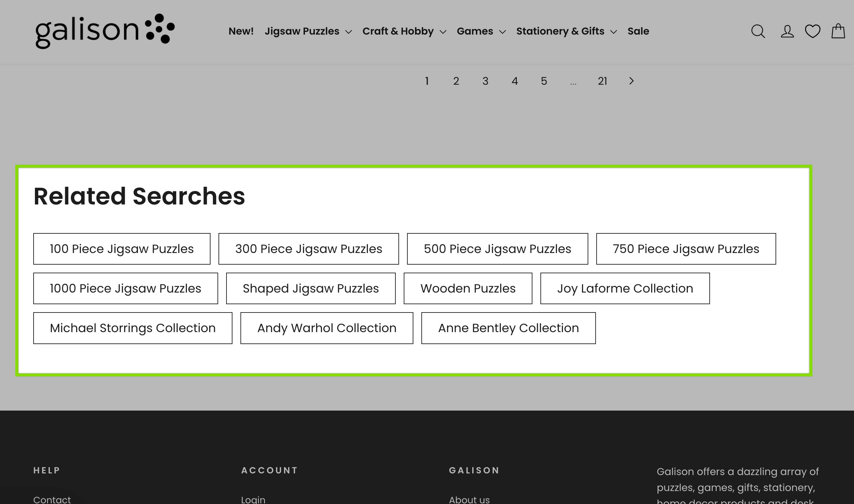Go to page 4

515,81
